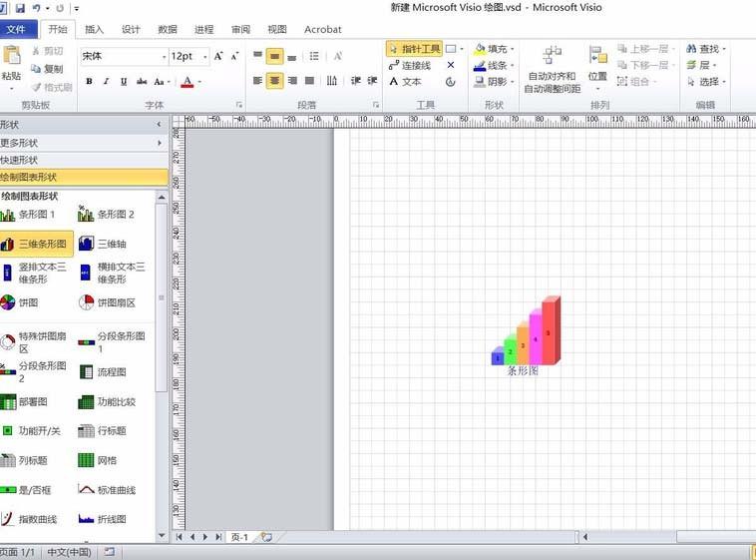The width and height of the screenshot is (756, 560).
Task: Toggle bold text formatting
Action: 89,82
